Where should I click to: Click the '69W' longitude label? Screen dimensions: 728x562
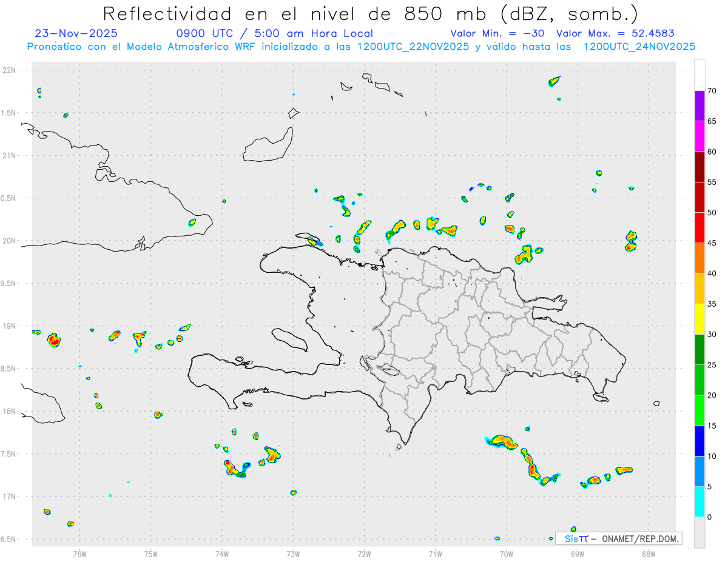(x=577, y=553)
